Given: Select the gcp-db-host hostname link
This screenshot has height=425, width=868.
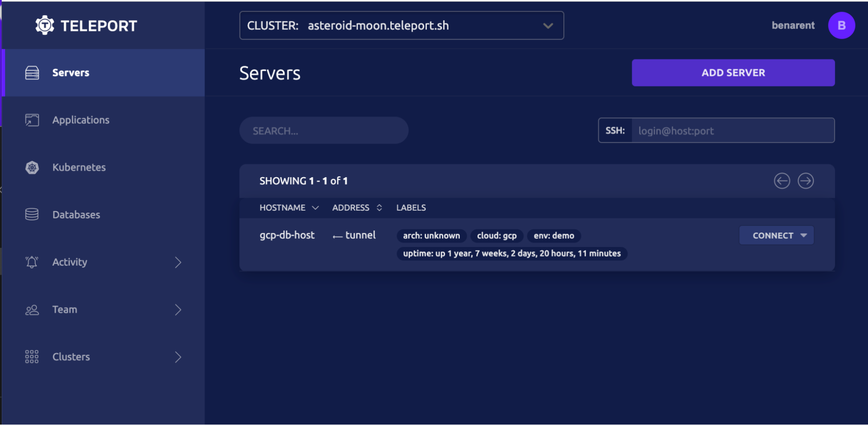Looking at the screenshot, I should (287, 235).
